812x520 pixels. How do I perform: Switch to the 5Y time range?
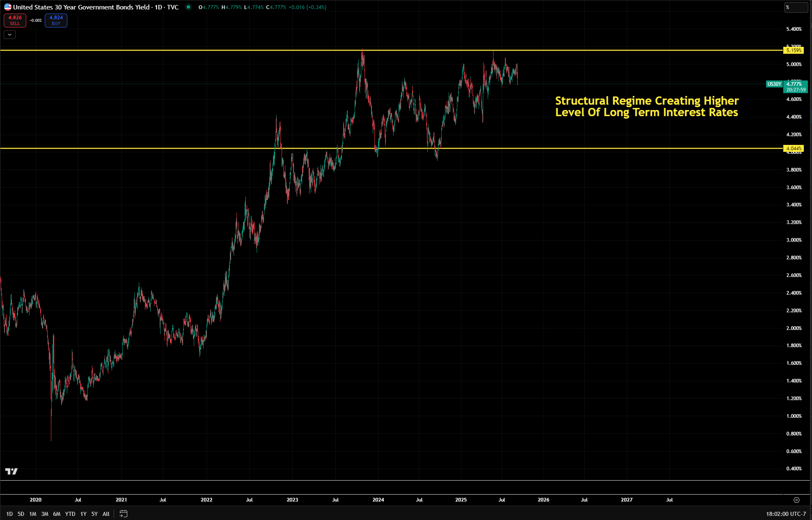94,514
